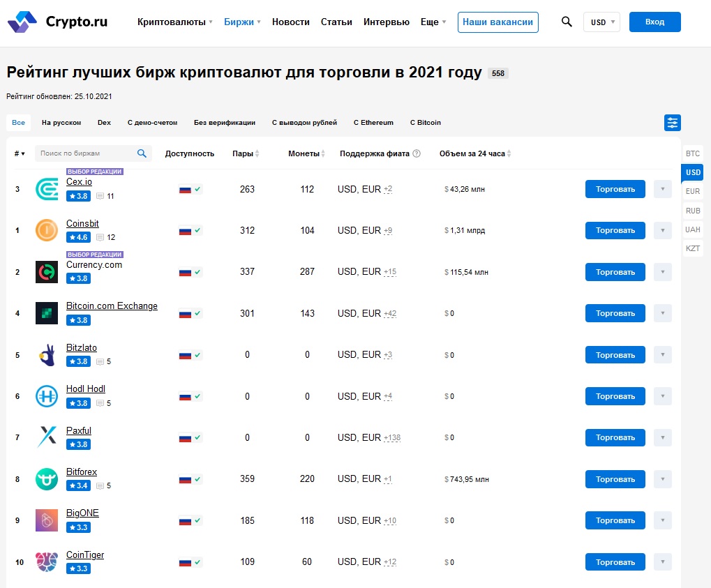Click the BigONE exchange logo
This screenshot has height=588, width=711.
pyautogui.click(x=47, y=520)
